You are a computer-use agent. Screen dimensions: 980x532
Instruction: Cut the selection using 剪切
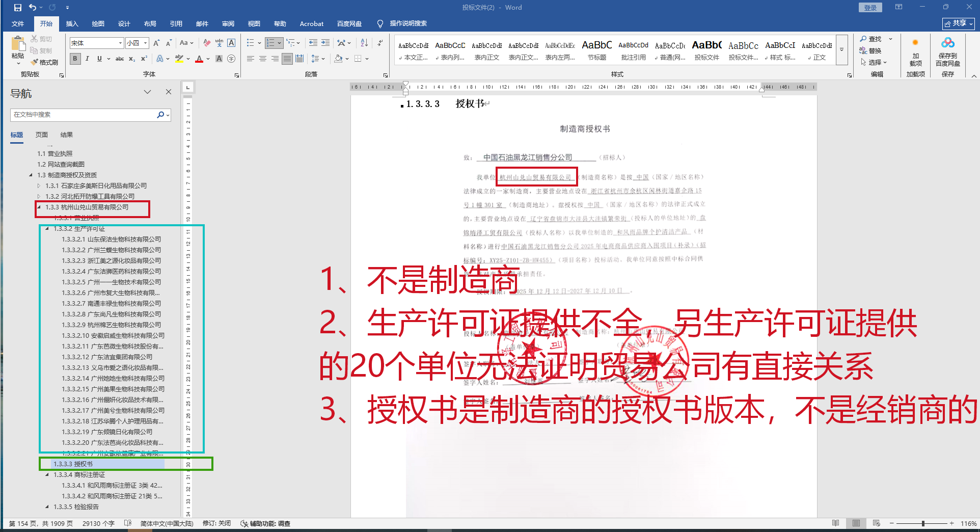41,39
